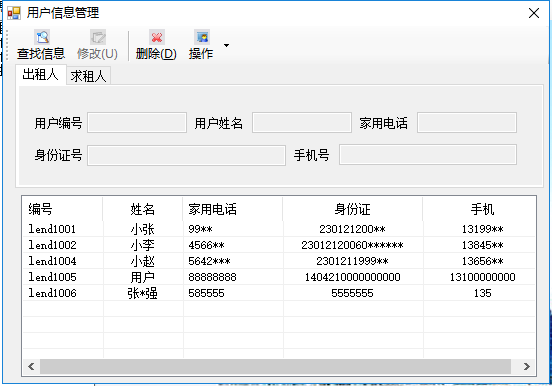The height and width of the screenshot is (386, 552).
Task: Sort by the 姓名 column header
Action: tap(143, 209)
